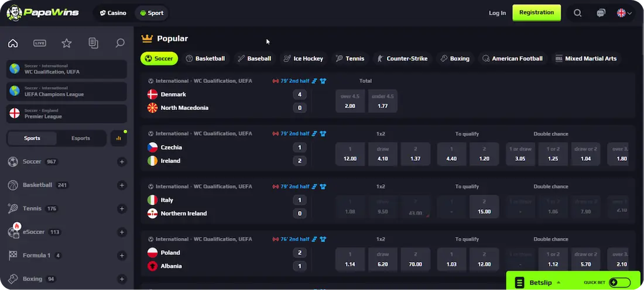
Task: Bet over 4.5 at 2.00
Action: [x=350, y=101]
